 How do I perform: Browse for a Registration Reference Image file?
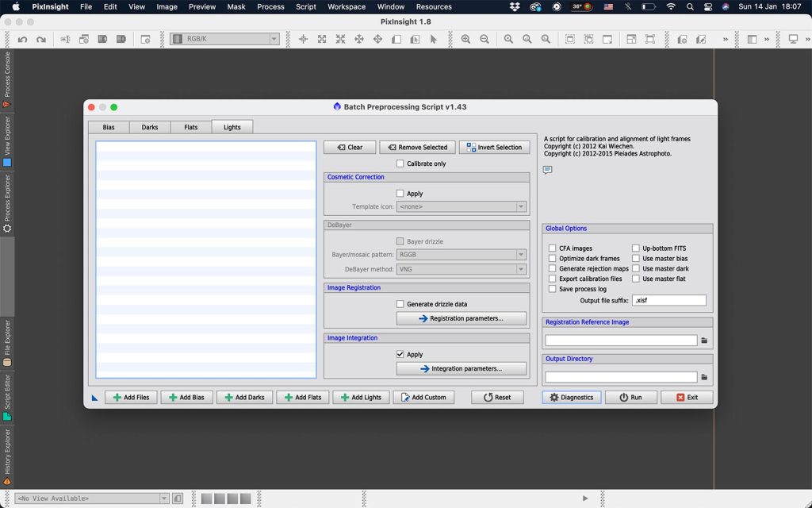703,341
